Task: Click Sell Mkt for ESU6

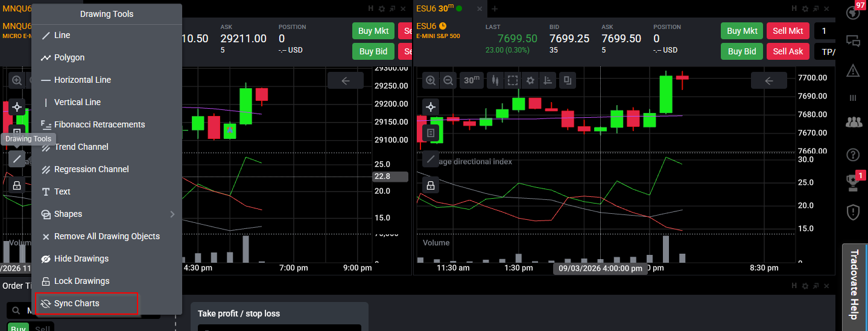Action: [x=788, y=31]
